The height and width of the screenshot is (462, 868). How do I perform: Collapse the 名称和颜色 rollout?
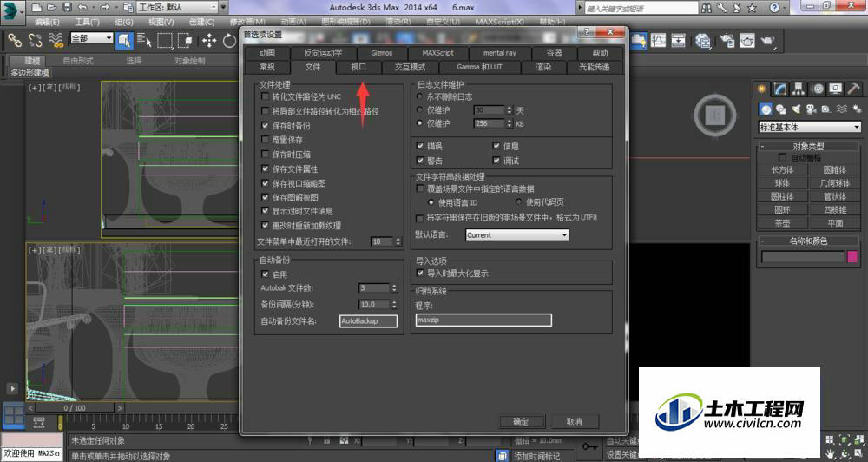click(808, 241)
